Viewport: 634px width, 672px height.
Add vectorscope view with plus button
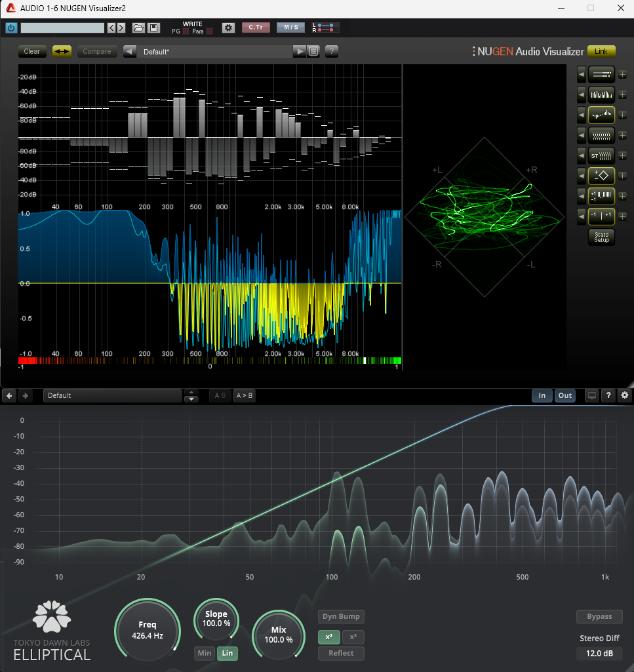tap(622, 176)
